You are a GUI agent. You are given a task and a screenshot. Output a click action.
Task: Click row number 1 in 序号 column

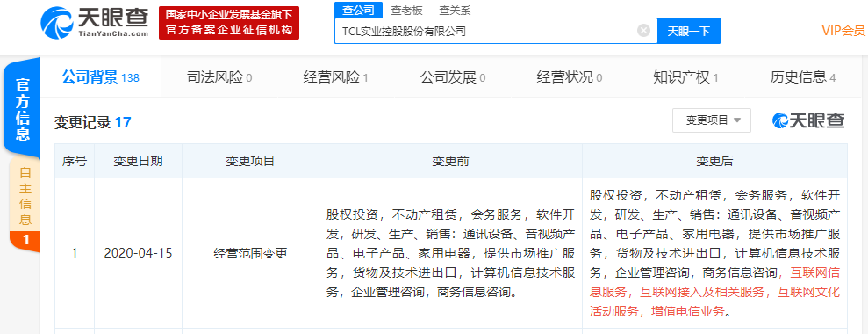click(75, 253)
